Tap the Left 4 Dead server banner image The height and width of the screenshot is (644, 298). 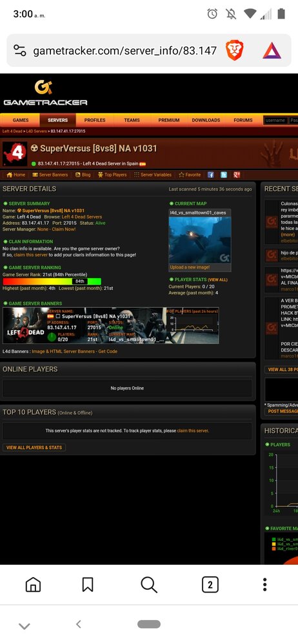(111, 325)
